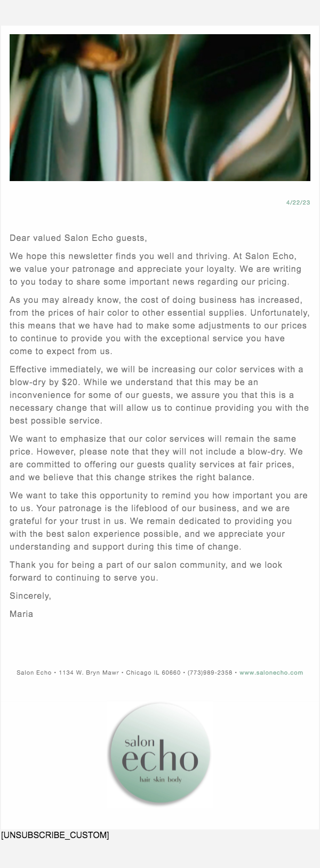This screenshot has height=868, width=320.
Task: Click the Salon Echo circular logo
Action: coord(159,753)
